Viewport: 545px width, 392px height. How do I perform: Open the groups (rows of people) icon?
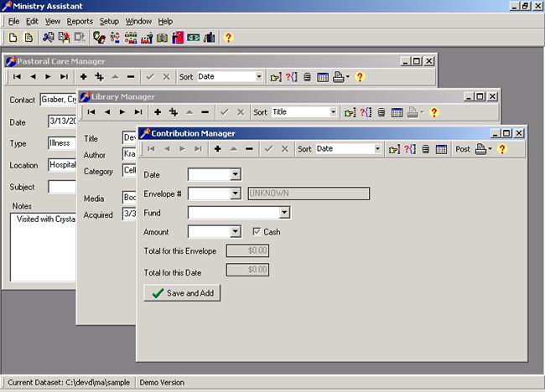[131, 38]
